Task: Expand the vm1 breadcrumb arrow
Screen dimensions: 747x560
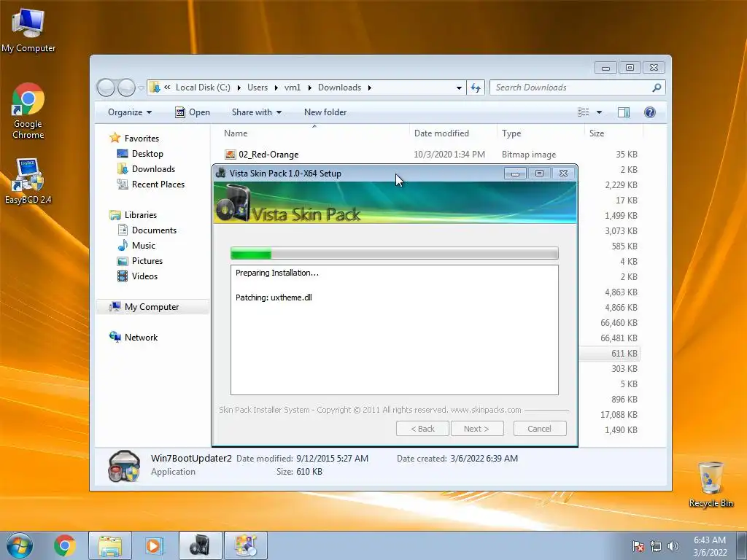Action: (309, 87)
